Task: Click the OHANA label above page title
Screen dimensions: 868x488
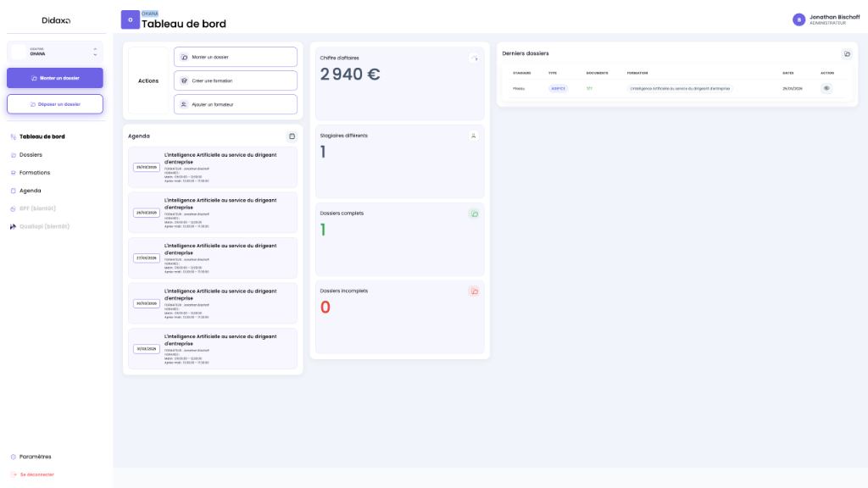Action: pyautogui.click(x=149, y=14)
